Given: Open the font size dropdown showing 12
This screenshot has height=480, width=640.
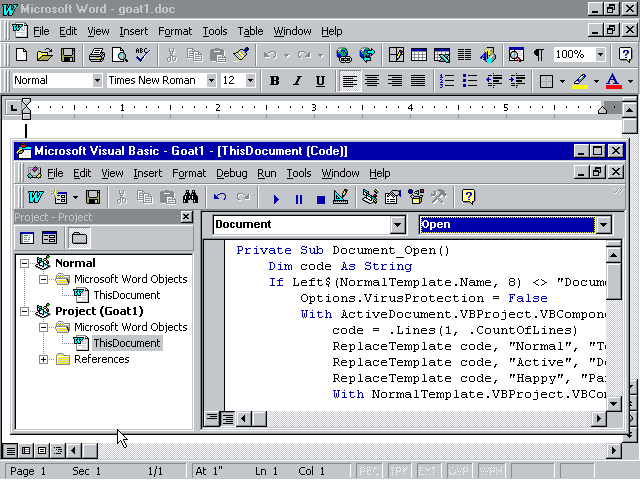Looking at the screenshot, I should pyautogui.click(x=250, y=80).
